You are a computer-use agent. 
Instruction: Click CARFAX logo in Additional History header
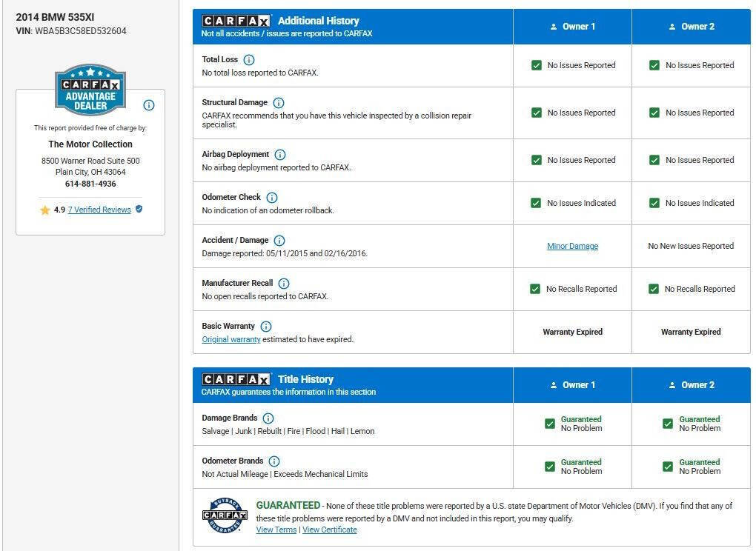pyautogui.click(x=236, y=21)
